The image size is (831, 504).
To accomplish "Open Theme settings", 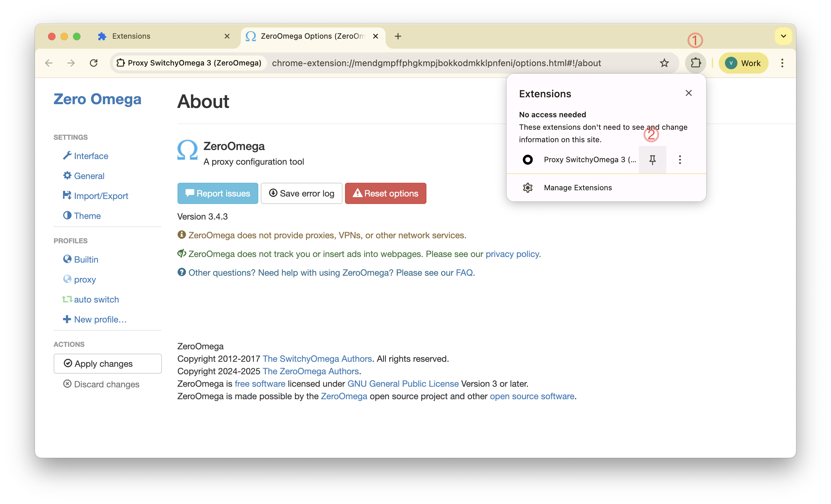I will tap(82, 216).
